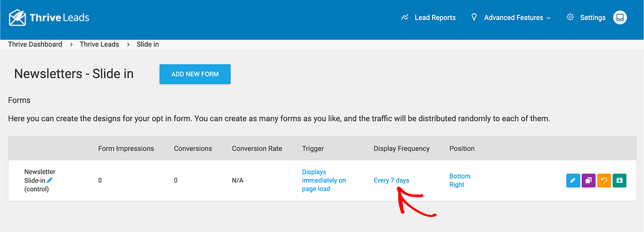Screen dimensions: 644x232
Task: Click the Conversion Rate column header
Action: click(257, 148)
